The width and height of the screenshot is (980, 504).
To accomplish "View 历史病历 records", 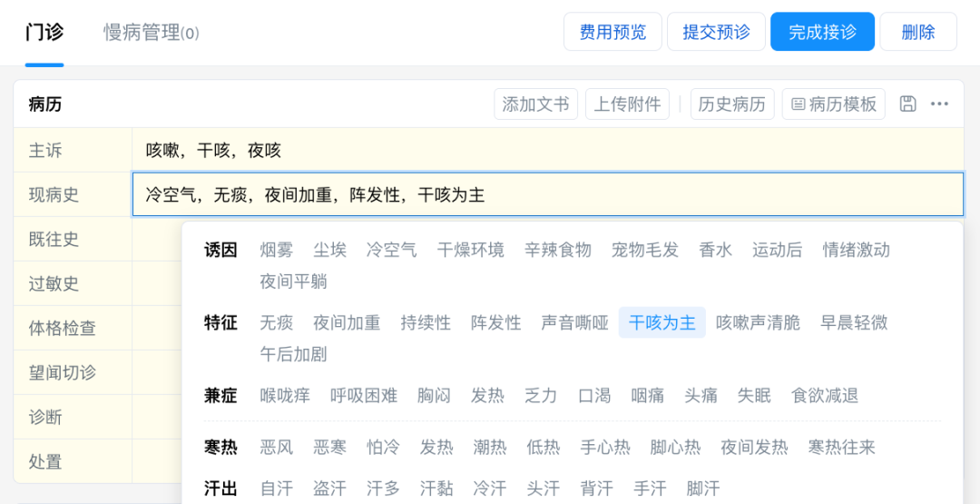I will tap(731, 104).
